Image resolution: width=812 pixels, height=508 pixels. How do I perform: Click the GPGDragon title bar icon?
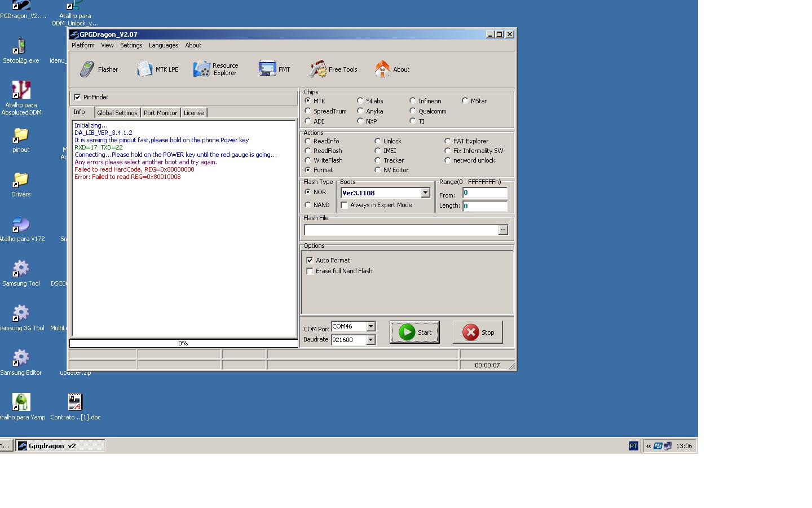click(x=74, y=34)
